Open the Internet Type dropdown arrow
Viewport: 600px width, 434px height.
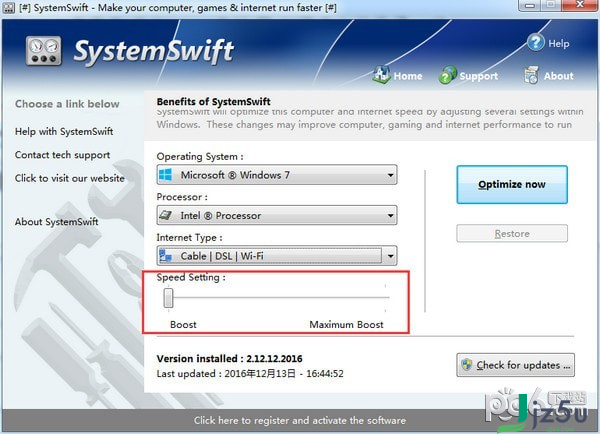coord(390,256)
